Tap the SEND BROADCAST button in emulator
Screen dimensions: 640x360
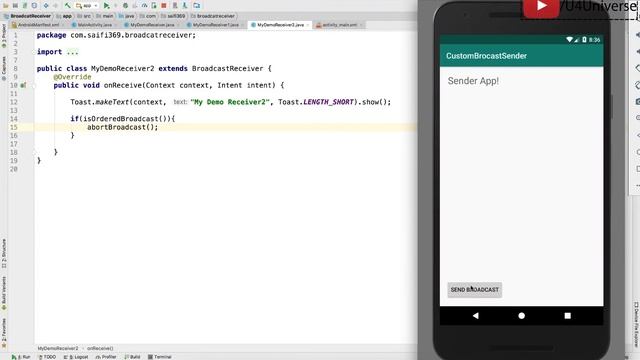(475, 290)
